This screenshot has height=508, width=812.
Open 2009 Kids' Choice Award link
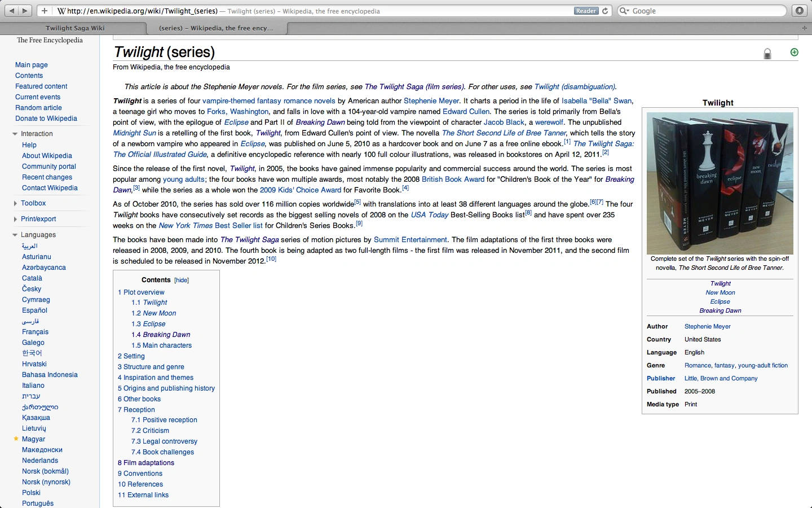point(301,190)
